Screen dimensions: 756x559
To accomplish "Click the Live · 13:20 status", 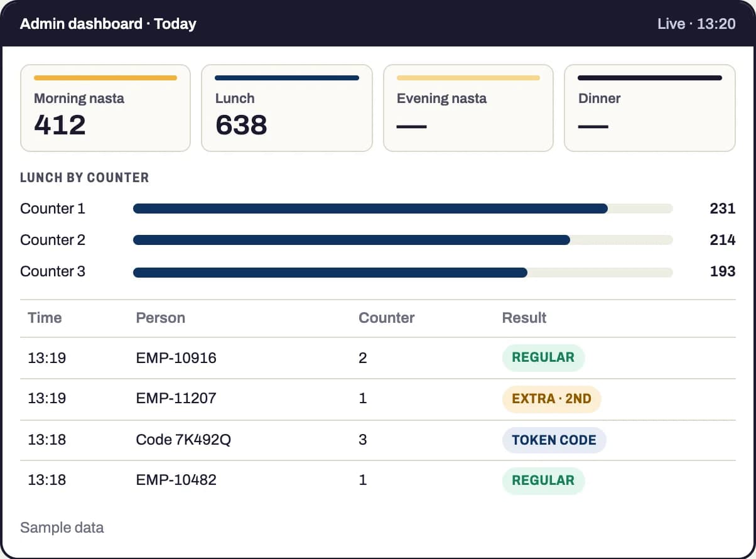I will click(x=696, y=24).
